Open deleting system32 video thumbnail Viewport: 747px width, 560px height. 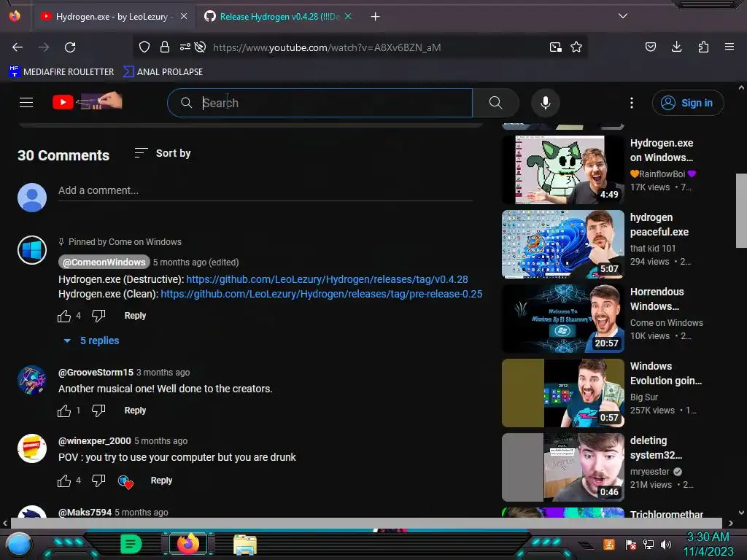tap(562, 467)
